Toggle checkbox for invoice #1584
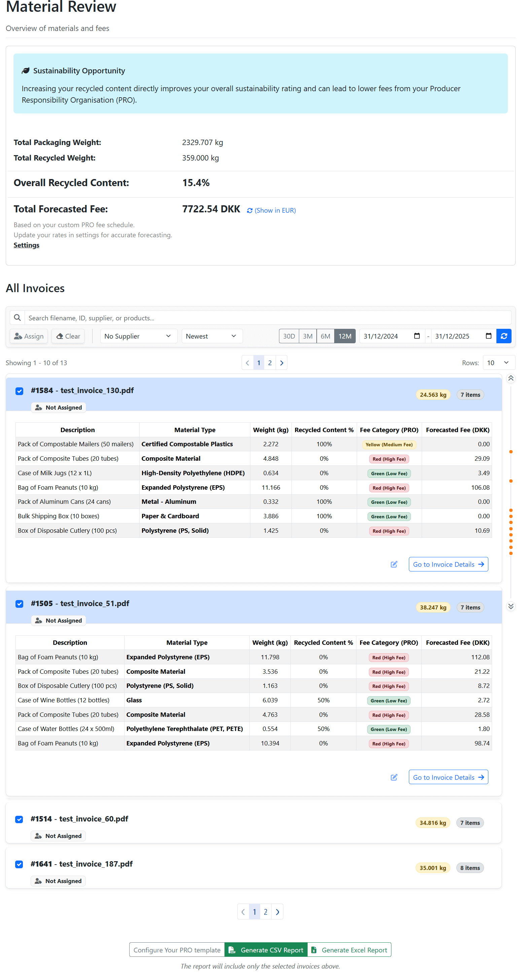 click(20, 391)
